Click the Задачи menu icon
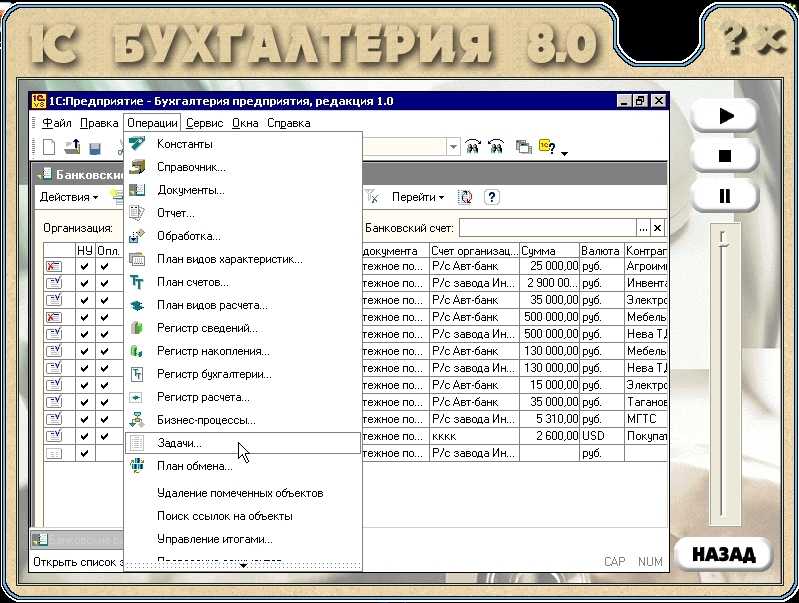 click(137, 443)
